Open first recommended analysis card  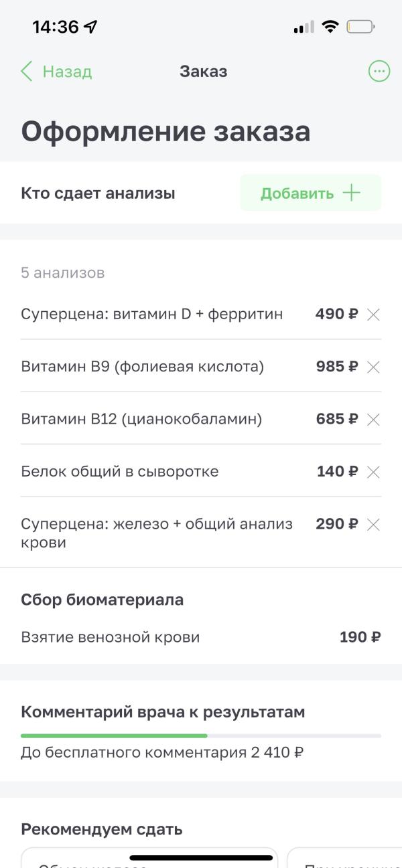[149, 857]
